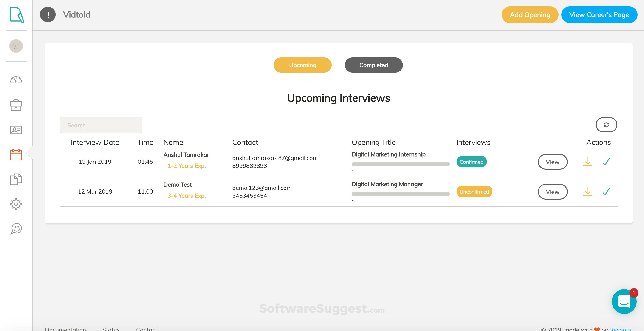Click the Add Opening button
Screen dimensions: 644x331
[x=530, y=15]
